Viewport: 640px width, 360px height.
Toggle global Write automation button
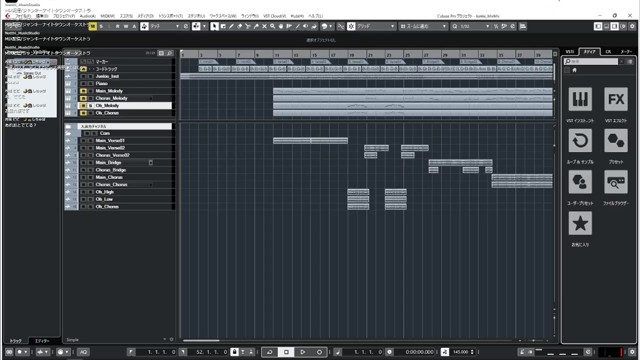pos(126,26)
